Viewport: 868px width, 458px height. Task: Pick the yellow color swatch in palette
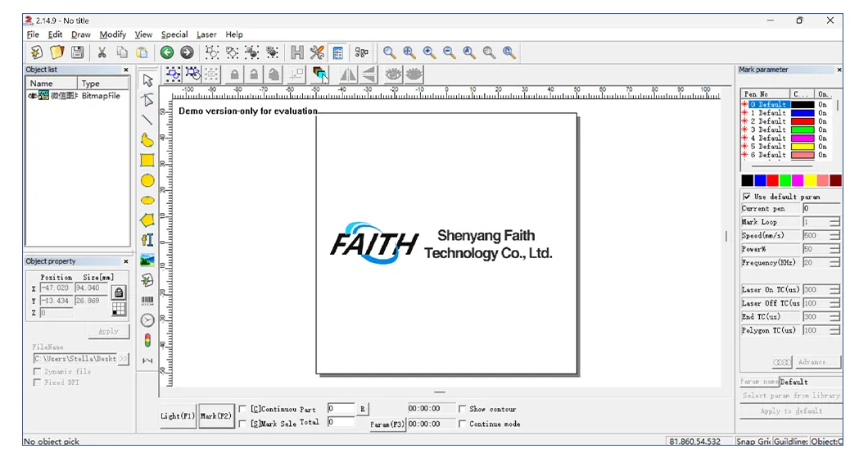tap(811, 180)
